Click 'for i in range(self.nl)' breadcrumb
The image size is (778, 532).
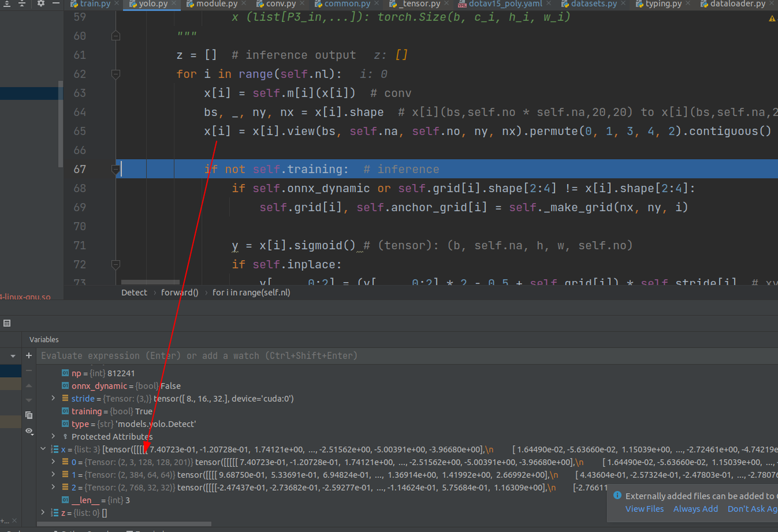(251, 293)
